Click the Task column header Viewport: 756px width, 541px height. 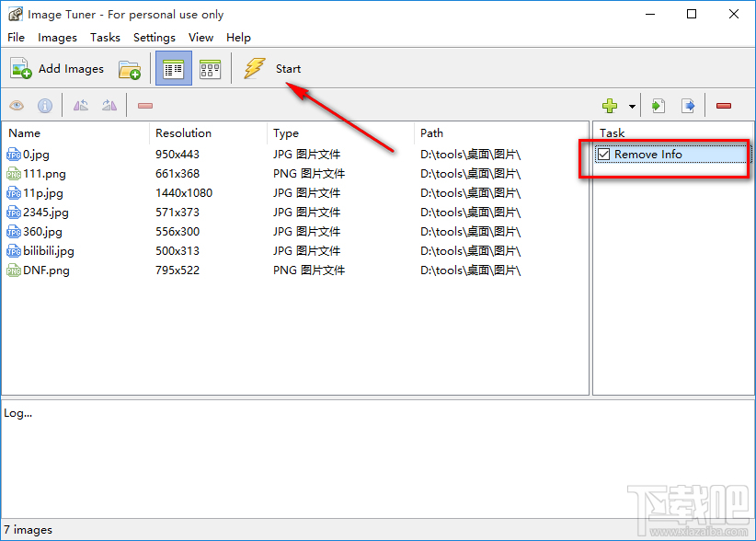673,133
